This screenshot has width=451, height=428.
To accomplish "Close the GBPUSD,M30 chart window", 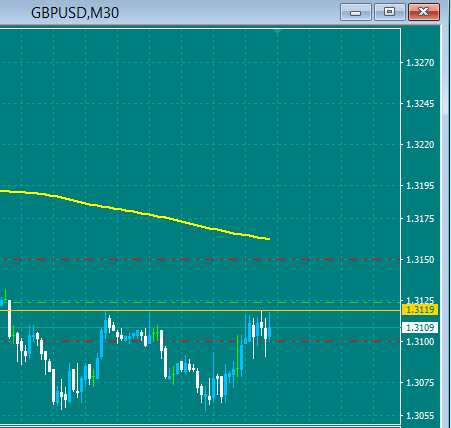I will coord(424,13).
